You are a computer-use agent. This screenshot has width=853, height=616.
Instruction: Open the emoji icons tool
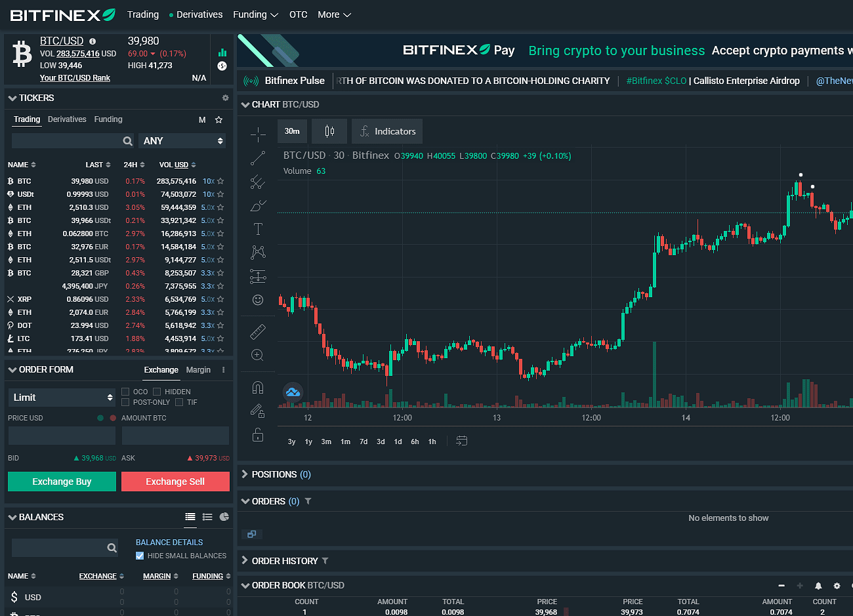coord(258,300)
